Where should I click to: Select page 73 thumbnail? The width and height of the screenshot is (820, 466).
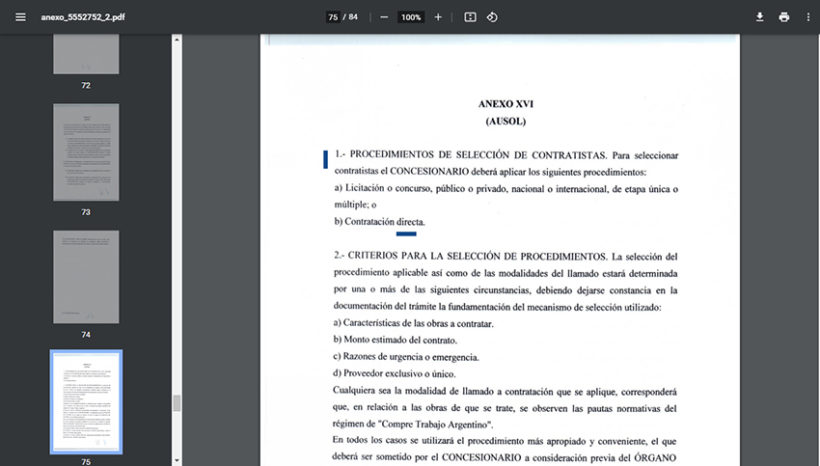click(86, 152)
